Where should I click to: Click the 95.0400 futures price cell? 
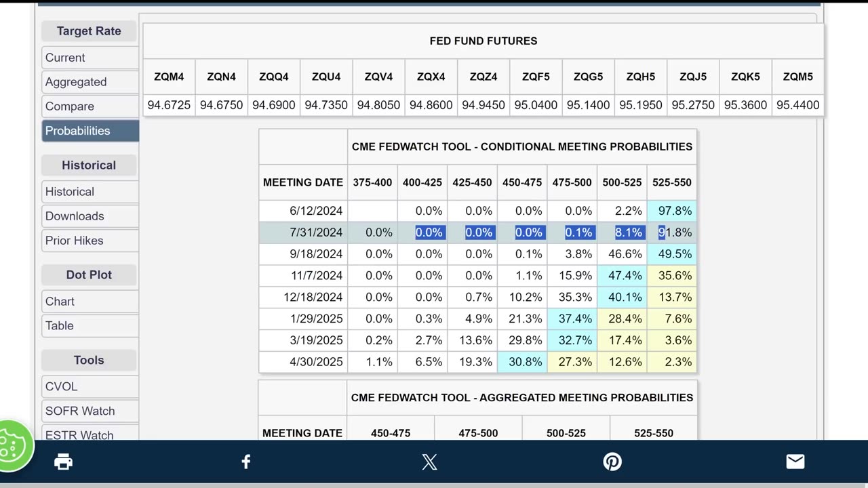click(x=536, y=105)
